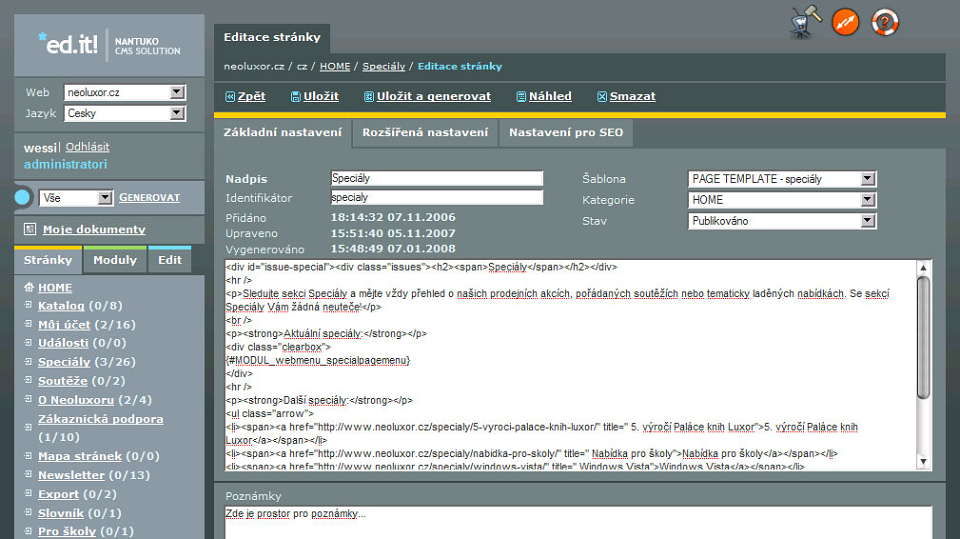960x539 pixels.
Task: Select the Stránky sidebar tab
Action: click(x=48, y=260)
